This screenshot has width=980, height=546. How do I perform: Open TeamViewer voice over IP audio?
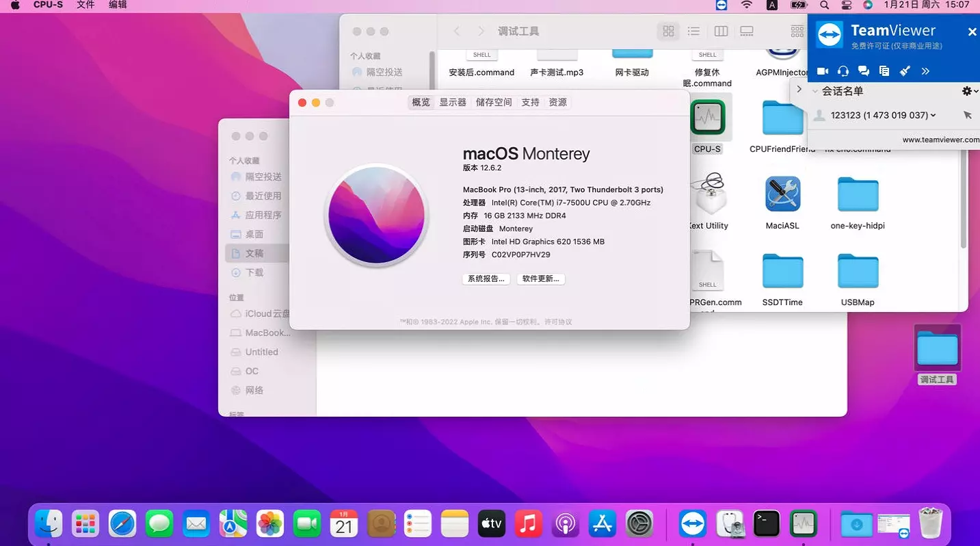(843, 70)
